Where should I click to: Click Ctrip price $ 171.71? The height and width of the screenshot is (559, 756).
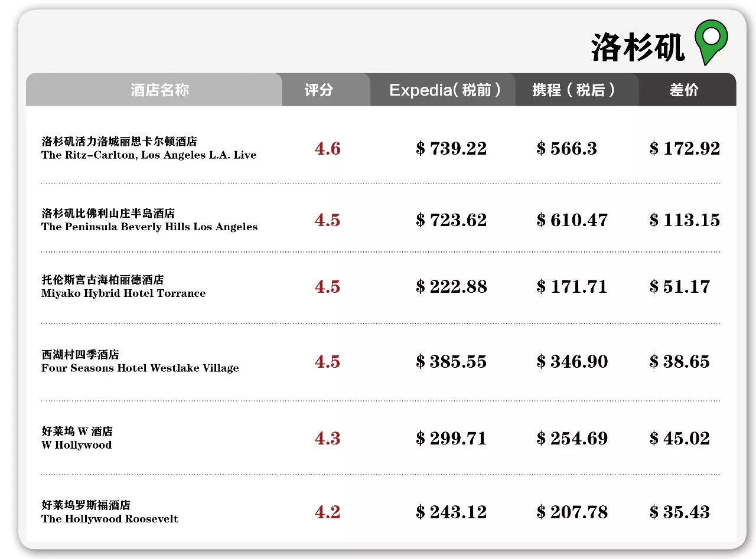[x=572, y=287]
